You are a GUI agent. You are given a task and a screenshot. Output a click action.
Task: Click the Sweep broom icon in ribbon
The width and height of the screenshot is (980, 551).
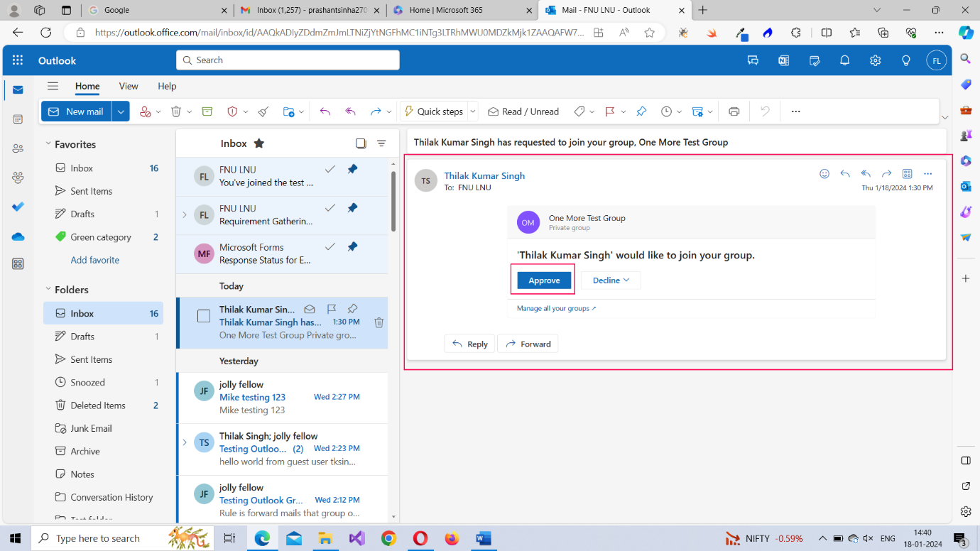263,111
